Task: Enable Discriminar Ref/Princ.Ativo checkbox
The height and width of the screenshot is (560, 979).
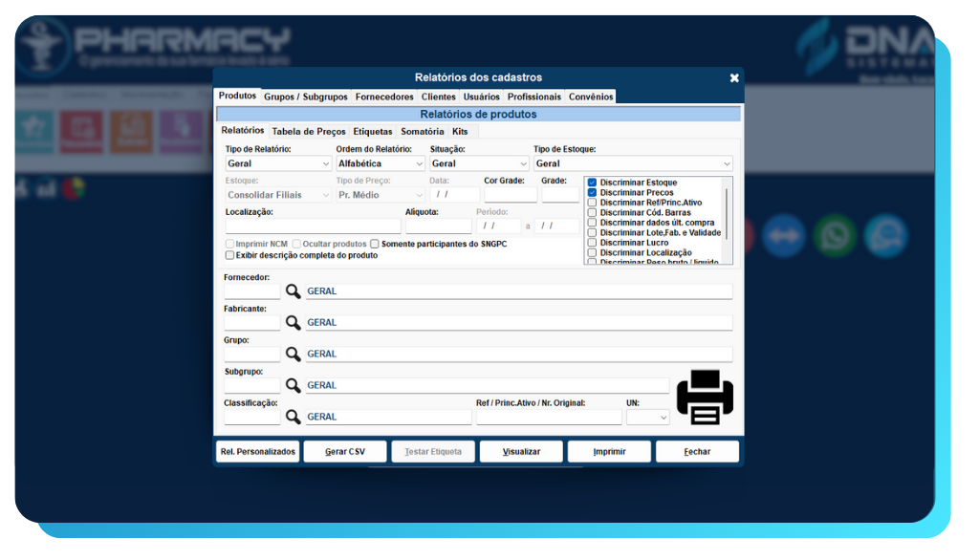Action: (x=592, y=203)
